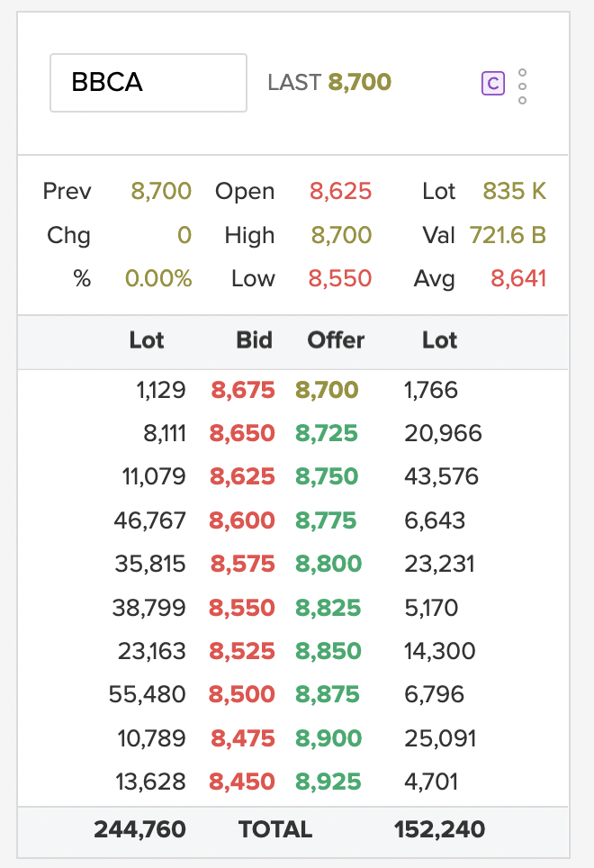Select offer price 8,750
Screen dimensions: 594x868
pyautogui.click(x=327, y=476)
